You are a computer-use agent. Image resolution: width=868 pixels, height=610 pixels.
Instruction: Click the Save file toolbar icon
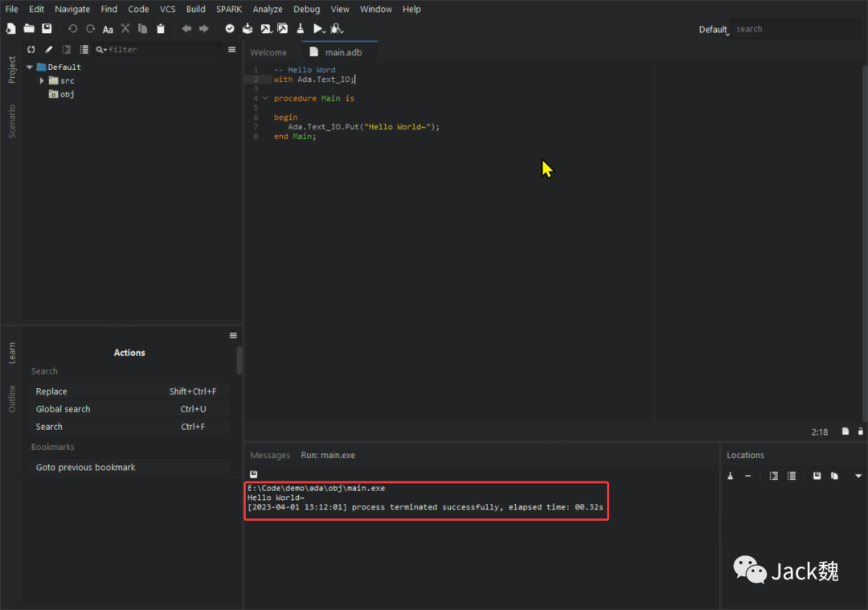click(47, 29)
